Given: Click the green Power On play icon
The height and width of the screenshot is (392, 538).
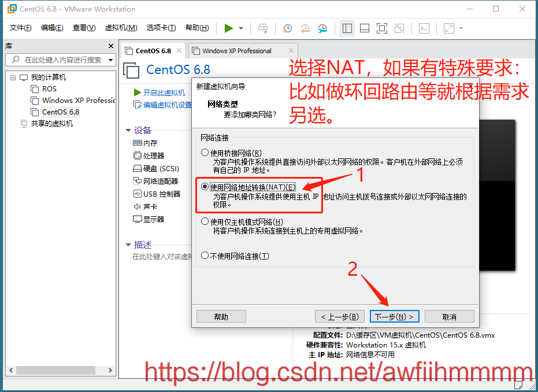Looking at the screenshot, I should (x=228, y=28).
